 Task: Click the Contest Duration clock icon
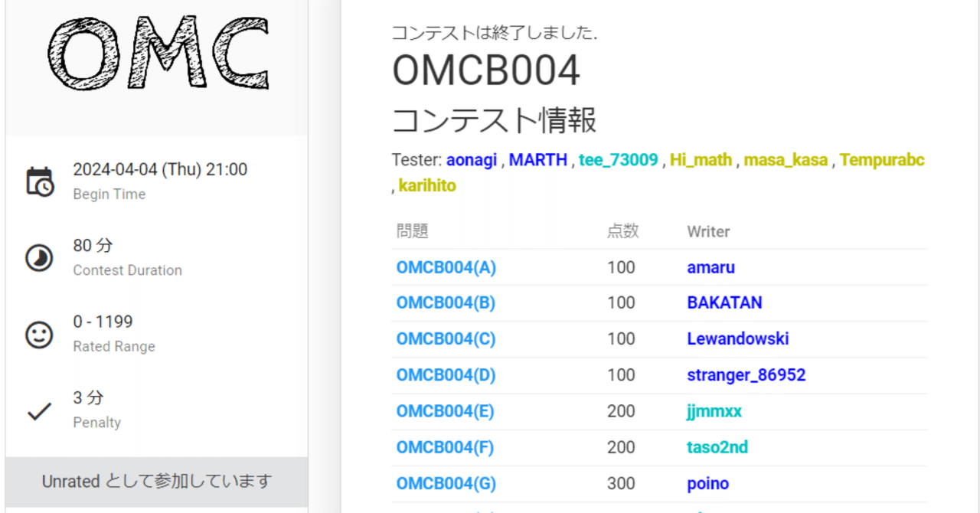pyautogui.click(x=40, y=256)
